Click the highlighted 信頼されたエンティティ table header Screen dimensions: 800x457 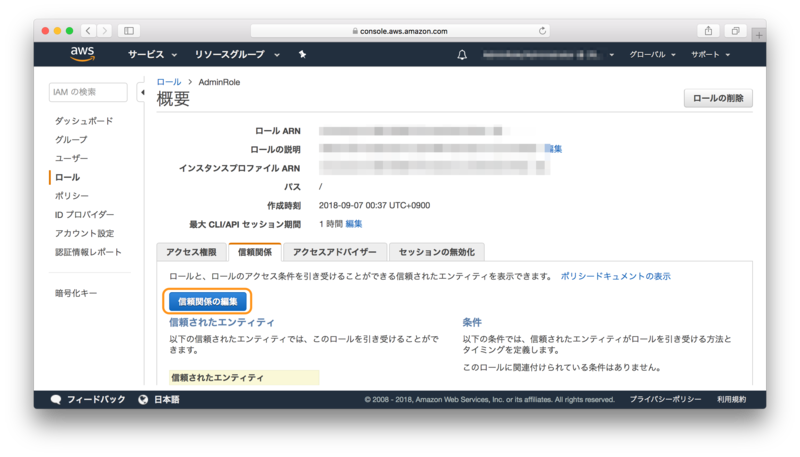[244, 377]
